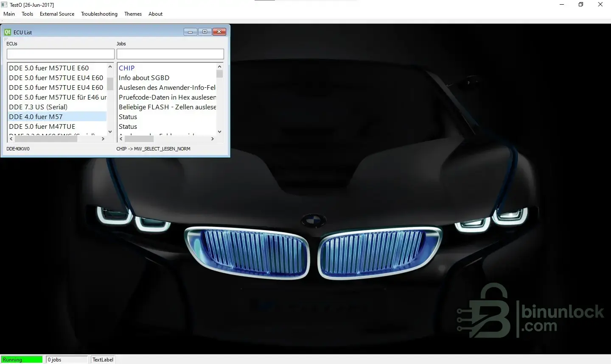The height and width of the screenshot is (364, 611).
Task: Open the Main menu
Action: point(9,14)
